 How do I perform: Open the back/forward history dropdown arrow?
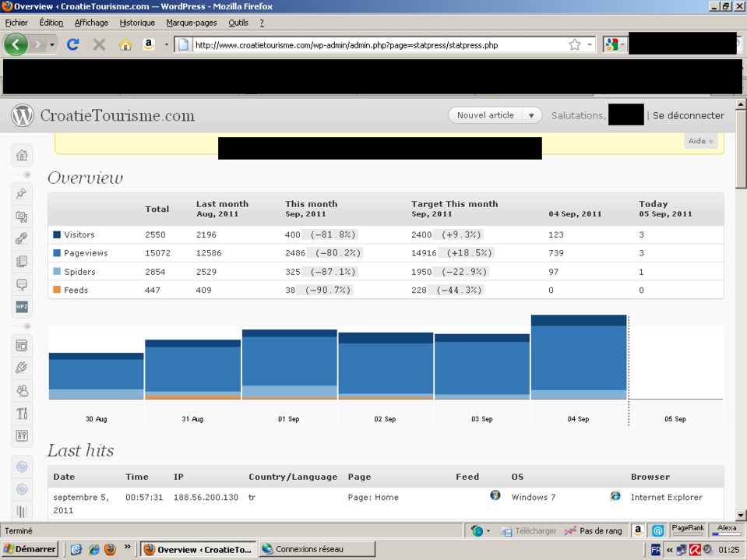(52, 44)
